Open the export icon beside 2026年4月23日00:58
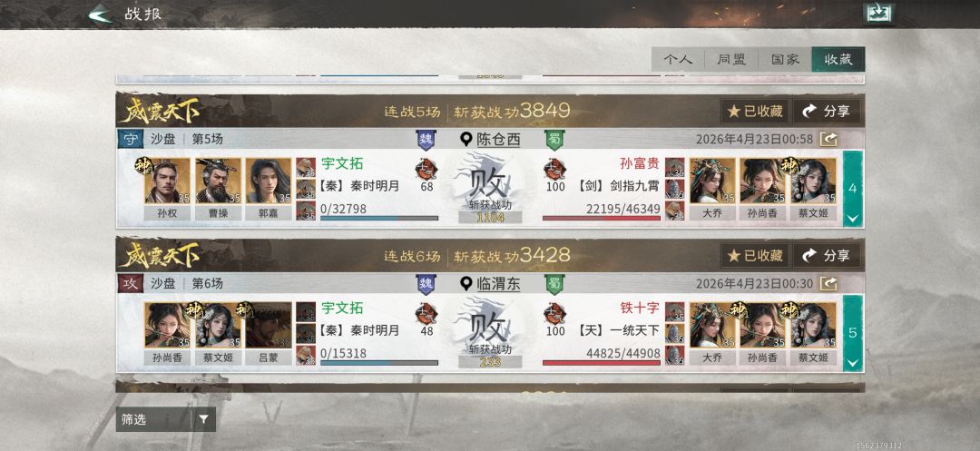This screenshot has height=451, width=980. tap(828, 140)
